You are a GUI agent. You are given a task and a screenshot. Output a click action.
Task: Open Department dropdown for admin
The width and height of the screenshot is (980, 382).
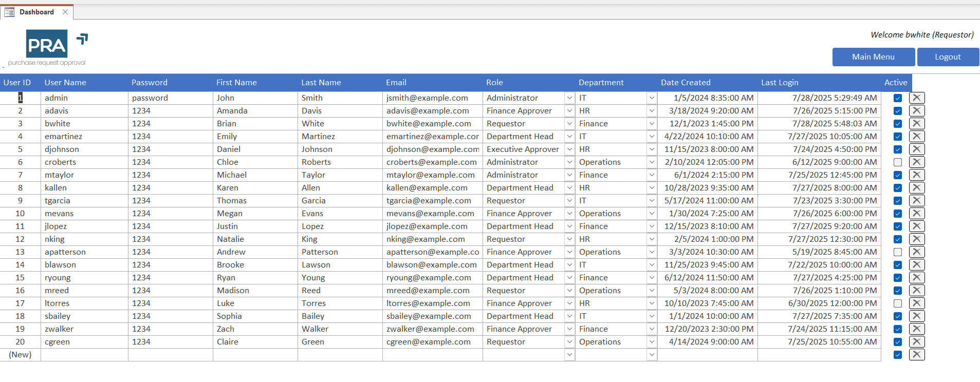(x=652, y=98)
